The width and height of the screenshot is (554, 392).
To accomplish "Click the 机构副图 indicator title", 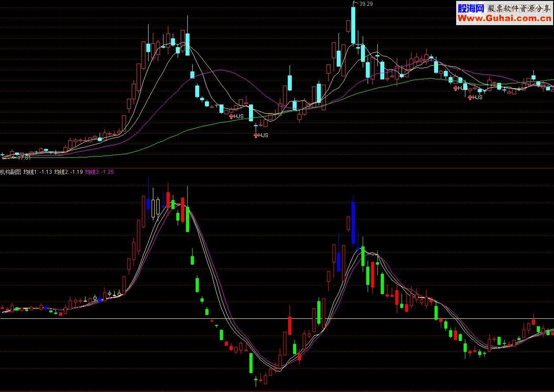I will [x=11, y=172].
